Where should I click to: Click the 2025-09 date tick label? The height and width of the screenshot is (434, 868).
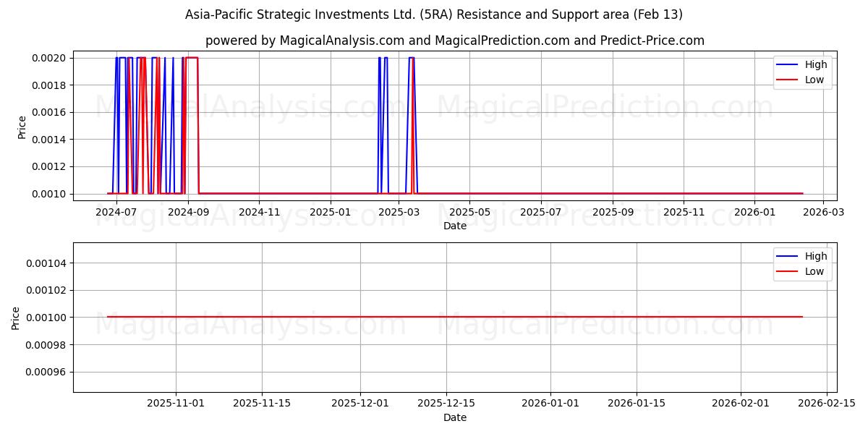tap(613, 213)
